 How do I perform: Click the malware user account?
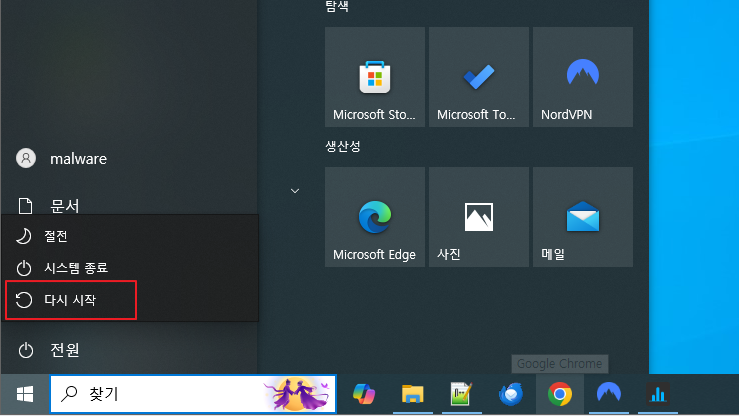click(x=61, y=159)
